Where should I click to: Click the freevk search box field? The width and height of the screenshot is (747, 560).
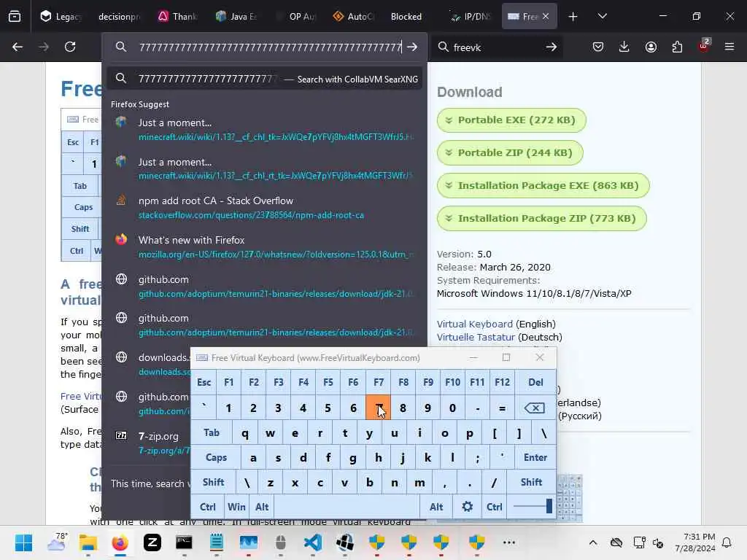(x=495, y=47)
